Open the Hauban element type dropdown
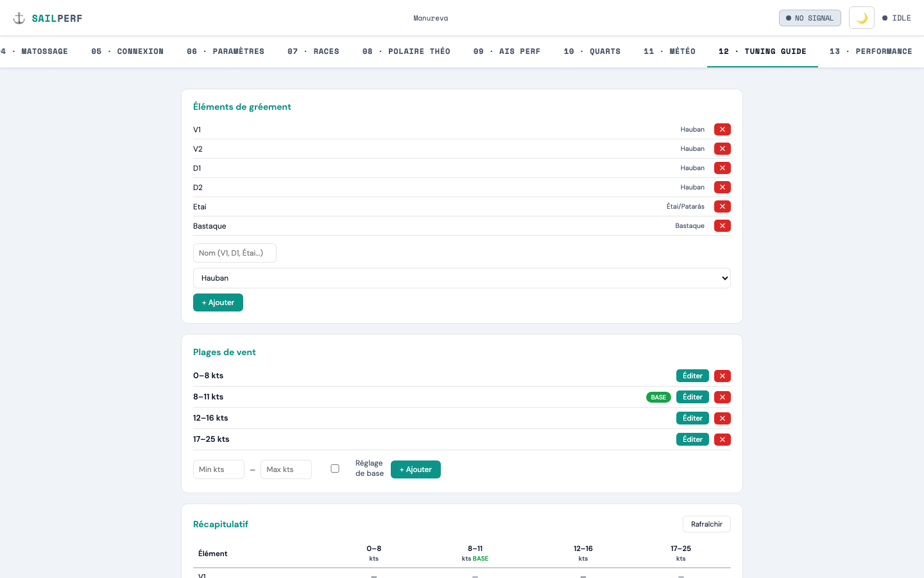 pos(462,278)
